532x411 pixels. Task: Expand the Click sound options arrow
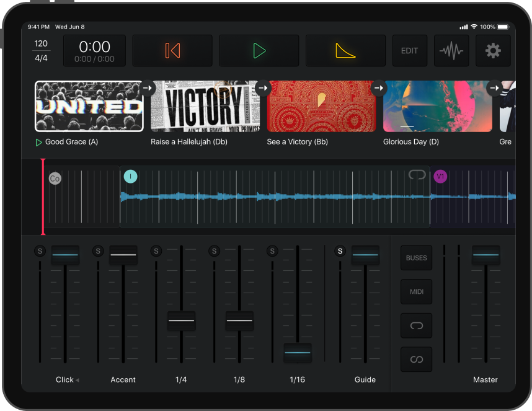pos(78,380)
